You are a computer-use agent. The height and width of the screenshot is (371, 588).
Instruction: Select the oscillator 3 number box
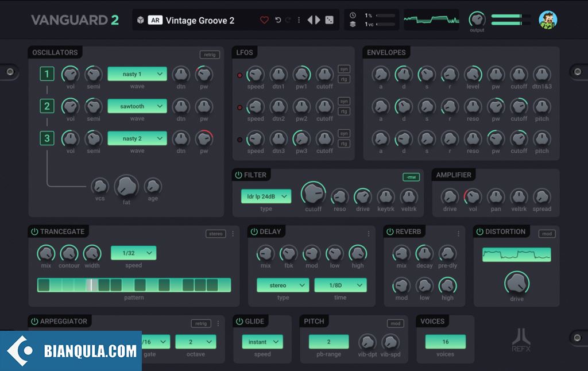point(47,138)
